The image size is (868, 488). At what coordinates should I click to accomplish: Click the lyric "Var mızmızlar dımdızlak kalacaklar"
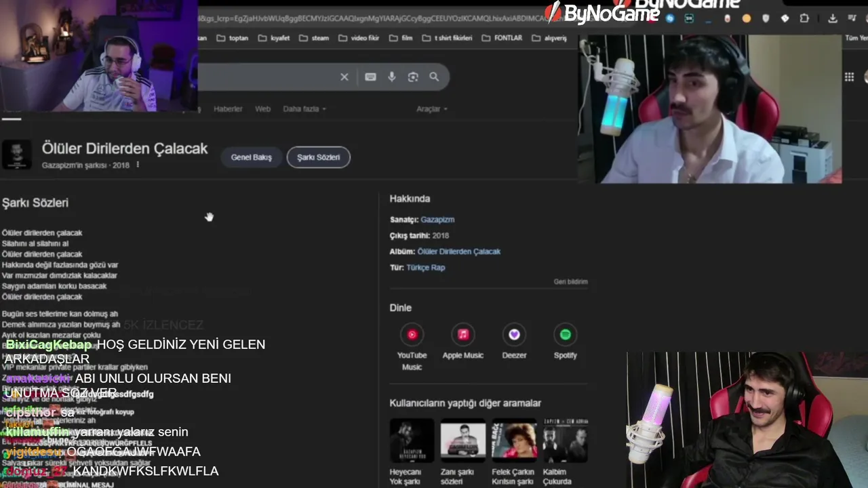coord(60,276)
